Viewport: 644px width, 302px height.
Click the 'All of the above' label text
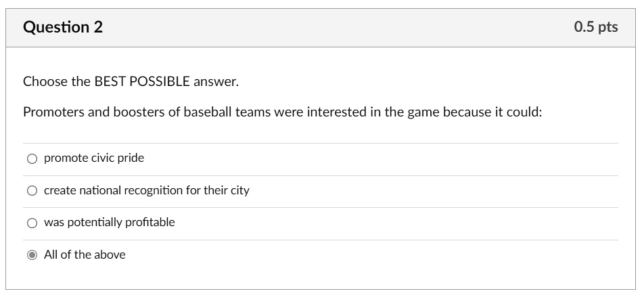[x=85, y=255]
